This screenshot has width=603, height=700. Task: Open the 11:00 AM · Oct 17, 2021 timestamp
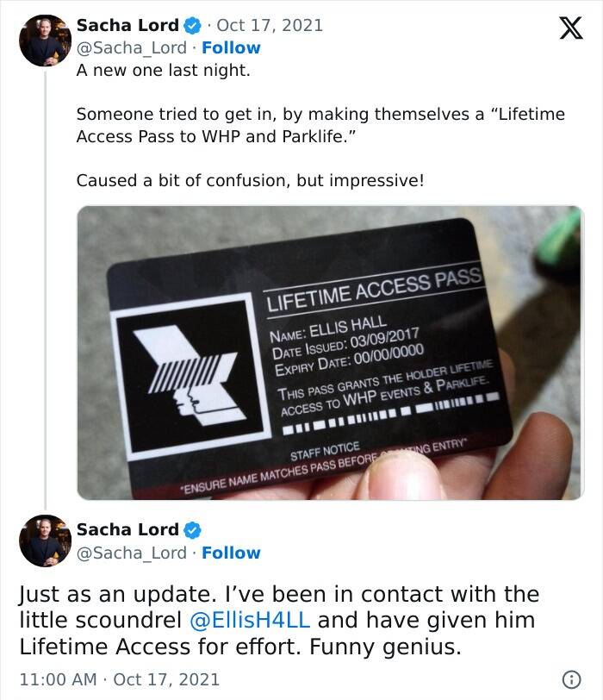(x=120, y=679)
